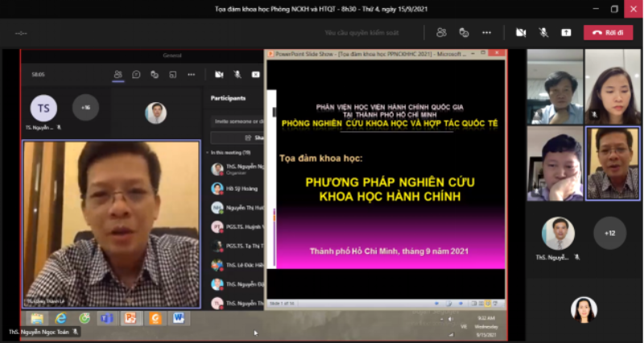Click mic icon in shared screen toolbar
This screenshot has width=644, height=343.
237,74
